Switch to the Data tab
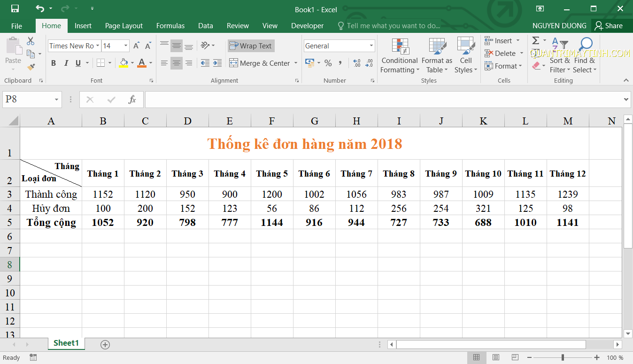This screenshot has width=633, height=364. (x=206, y=26)
